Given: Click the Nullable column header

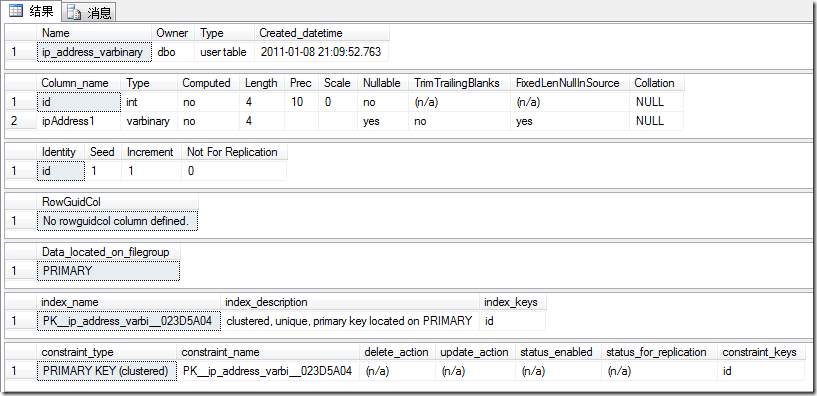Looking at the screenshot, I should point(383,83).
